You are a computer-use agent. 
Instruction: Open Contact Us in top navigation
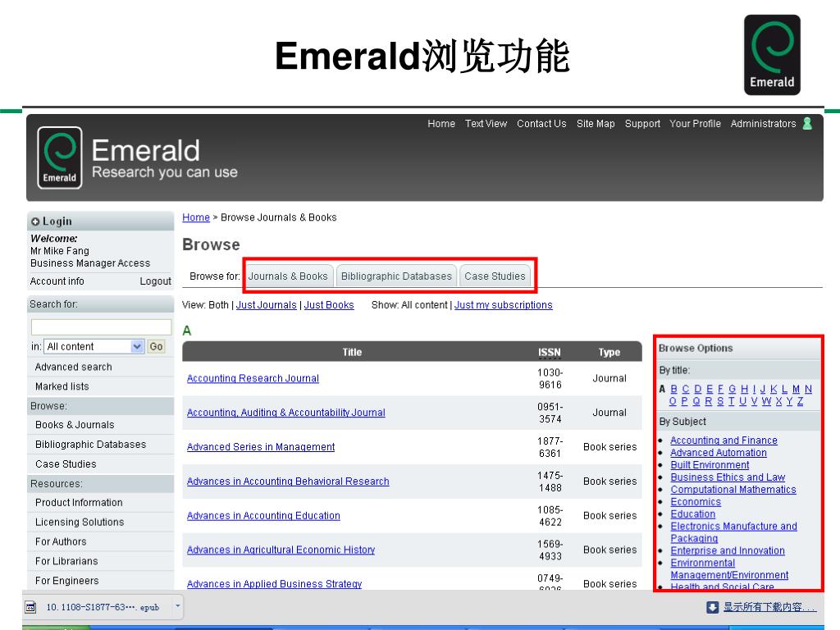coord(541,124)
